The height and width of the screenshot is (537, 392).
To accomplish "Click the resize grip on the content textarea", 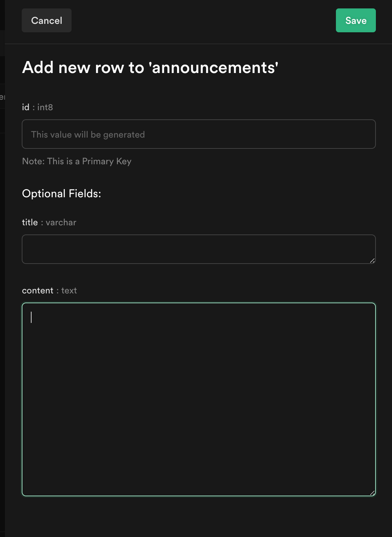I will tap(373, 493).
